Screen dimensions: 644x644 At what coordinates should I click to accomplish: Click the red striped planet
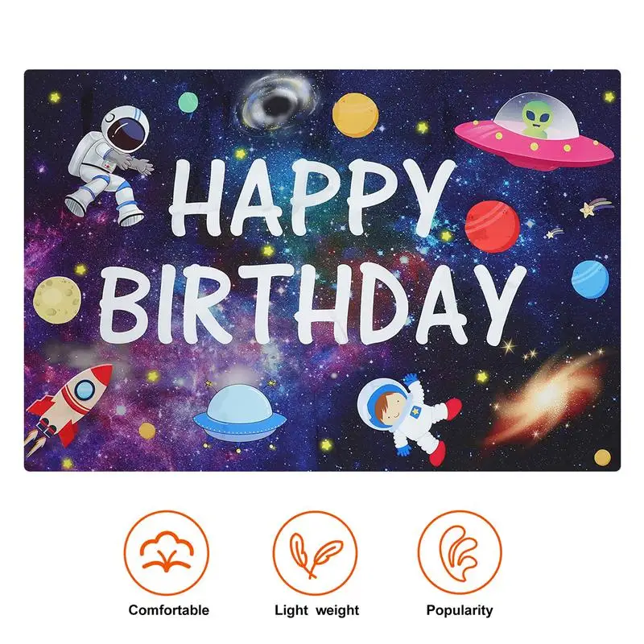[493, 226]
